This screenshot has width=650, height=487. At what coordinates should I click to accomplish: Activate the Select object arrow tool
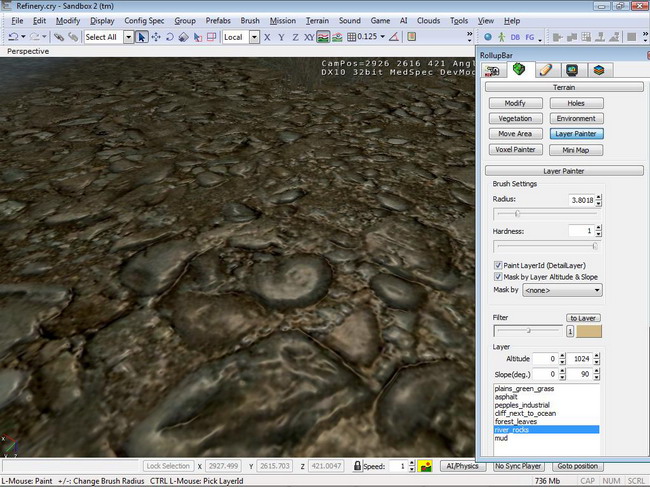(x=142, y=37)
